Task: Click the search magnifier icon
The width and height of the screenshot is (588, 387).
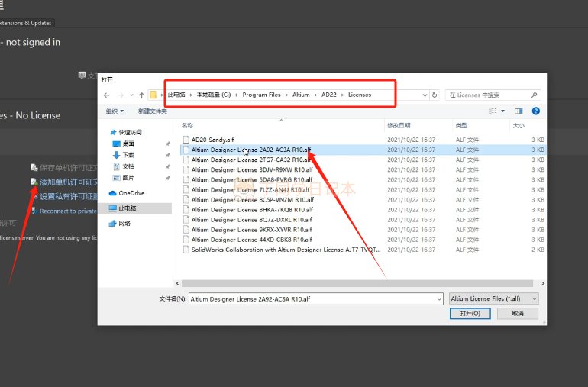Action: pos(534,95)
